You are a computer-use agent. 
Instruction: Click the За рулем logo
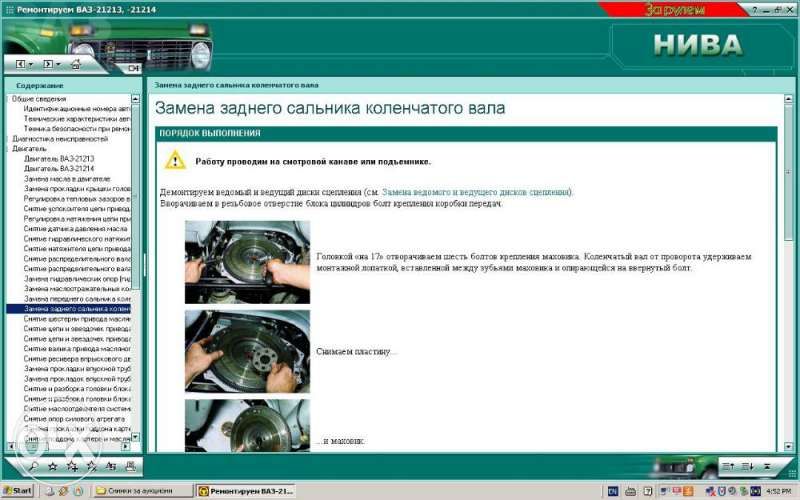coord(675,9)
